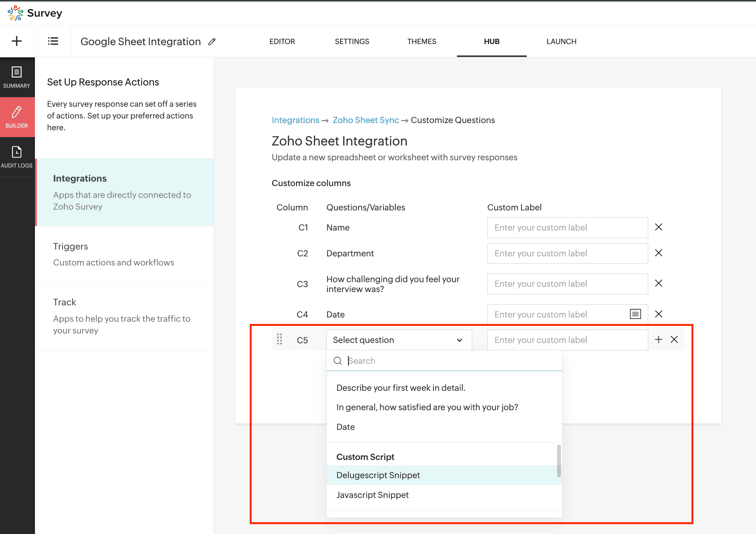Open the survey list menu icon
Image resolution: width=756 pixels, height=534 pixels.
pos(53,41)
